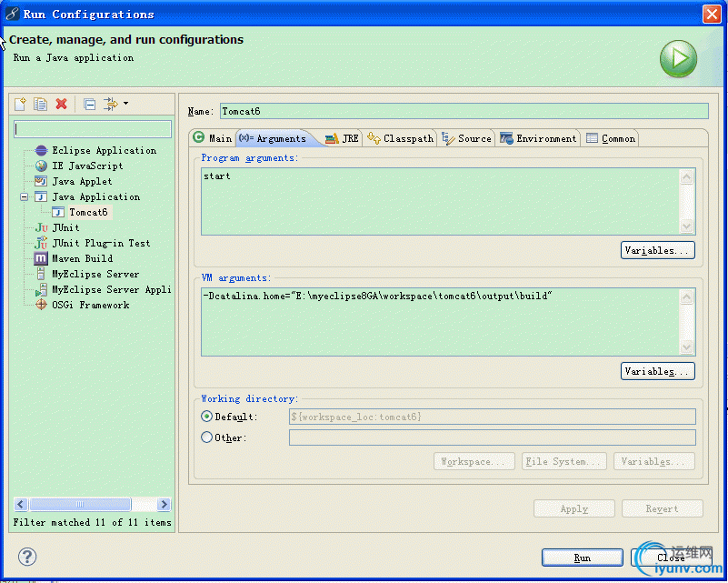728x583 pixels.
Task: Click inside the Program arguments text area
Action: point(440,202)
